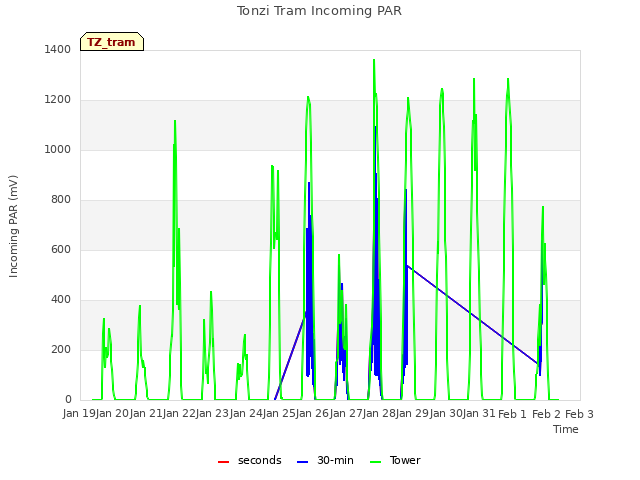Select the 600 y-axis tick label
The height and width of the screenshot is (480, 640).
[61, 249]
